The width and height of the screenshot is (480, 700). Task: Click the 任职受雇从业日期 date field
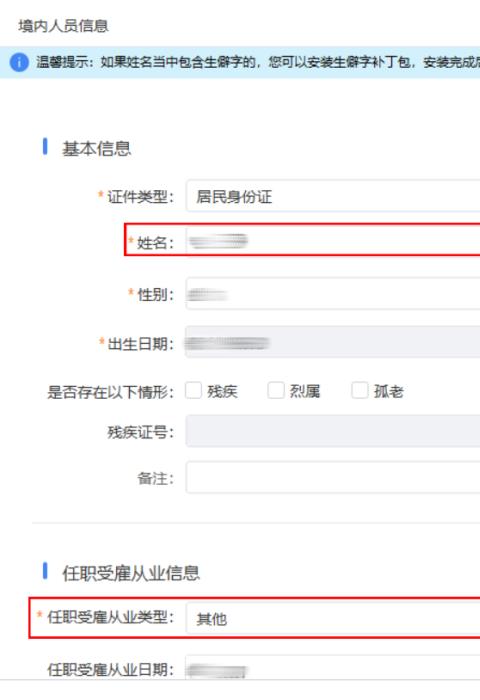[x=333, y=667]
